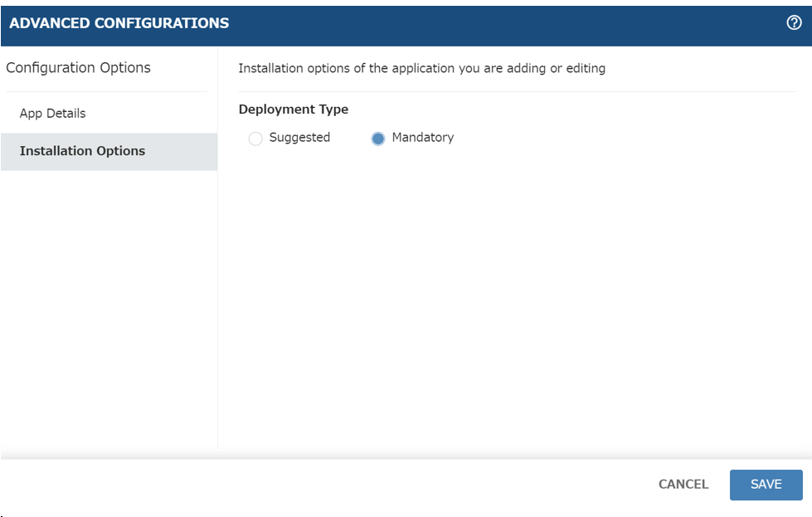Click the Advanced Configurations dialog title
This screenshot has width=812, height=517.
[x=119, y=22]
